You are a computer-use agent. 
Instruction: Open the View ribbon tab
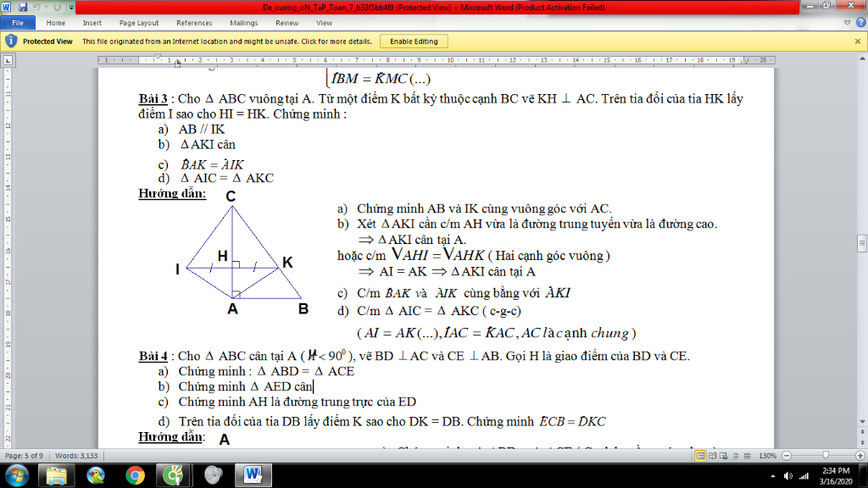point(324,23)
